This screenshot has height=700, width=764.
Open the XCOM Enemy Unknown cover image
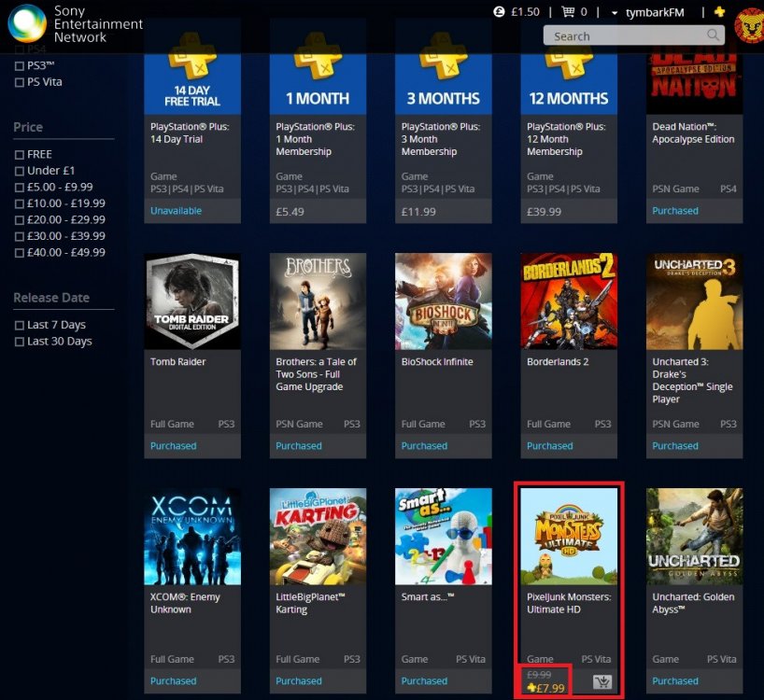pyautogui.click(x=192, y=537)
